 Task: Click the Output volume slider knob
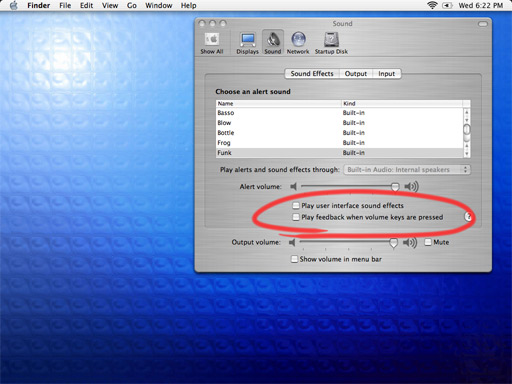click(394, 243)
